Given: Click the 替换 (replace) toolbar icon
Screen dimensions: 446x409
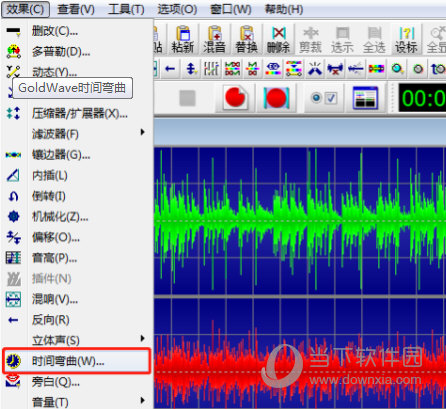Looking at the screenshot, I should 246,39.
